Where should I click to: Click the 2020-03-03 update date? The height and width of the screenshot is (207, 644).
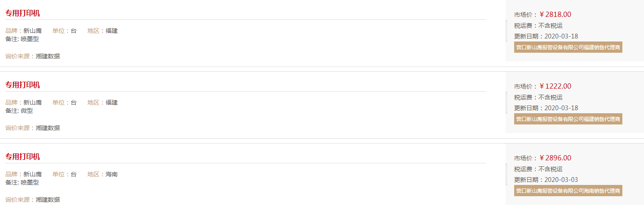tap(561, 180)
